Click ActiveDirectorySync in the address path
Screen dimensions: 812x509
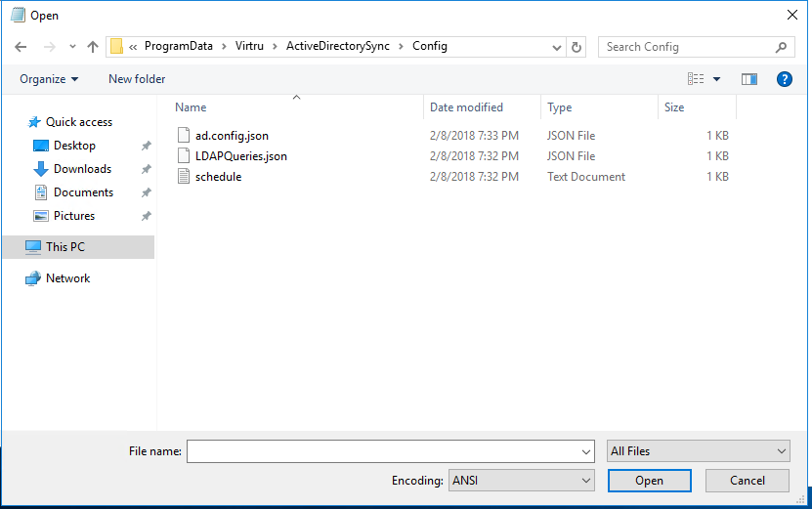coord(338,46)
